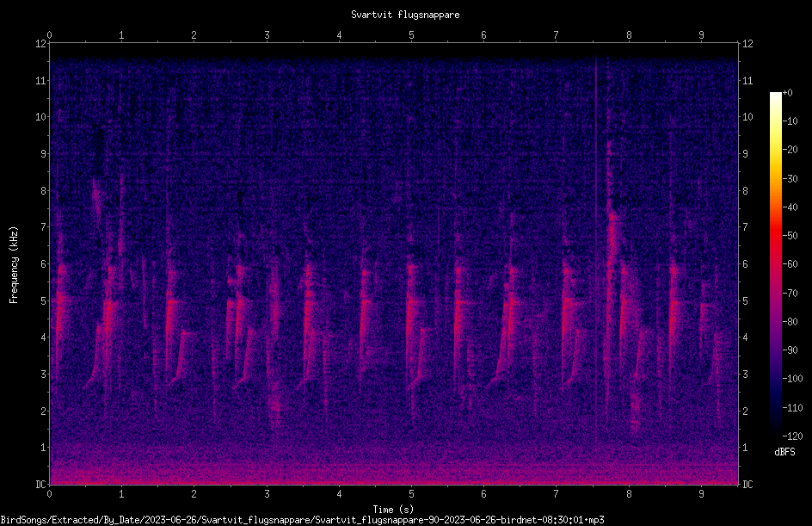This screenshot has width=812, height=526.
Task: Click "10" on the left frequency axis
Action: (x=41, y=117)
